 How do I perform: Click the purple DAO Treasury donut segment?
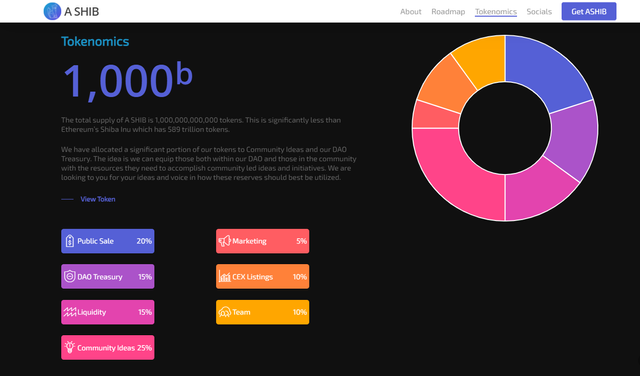tap(574, 139)
